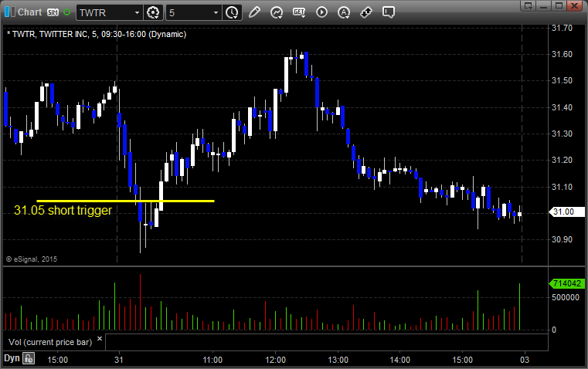
Task: Select the yellow 31.05 trigger line
Action: (125, 201)
